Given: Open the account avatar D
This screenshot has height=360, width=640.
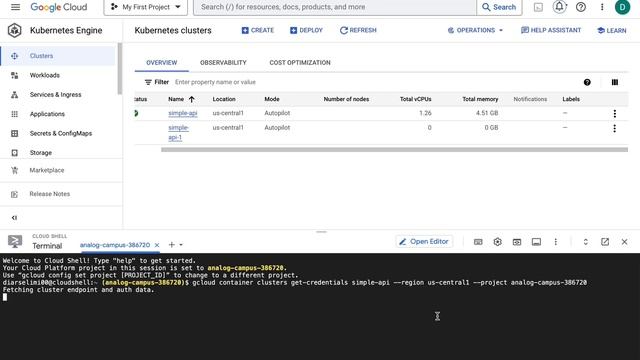Looking at the screenshot, I should pos(622,7).
